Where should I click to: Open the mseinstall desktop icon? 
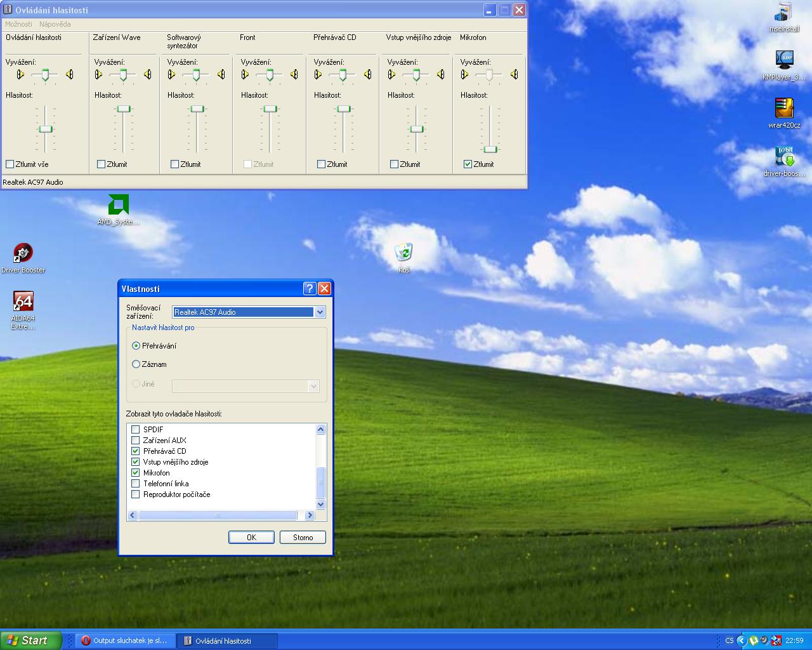point(785,13)
